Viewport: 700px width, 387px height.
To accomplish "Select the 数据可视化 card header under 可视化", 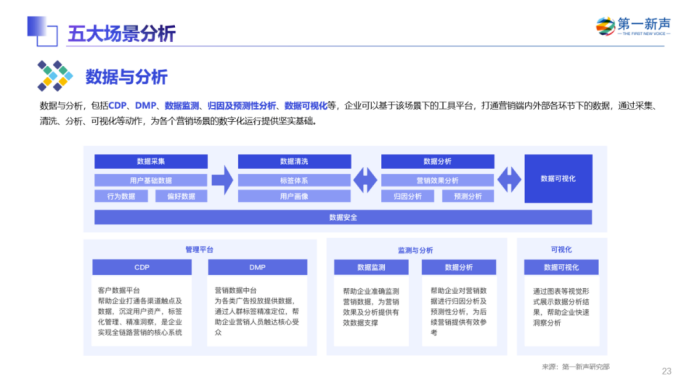I will click(x=562, y=267).
